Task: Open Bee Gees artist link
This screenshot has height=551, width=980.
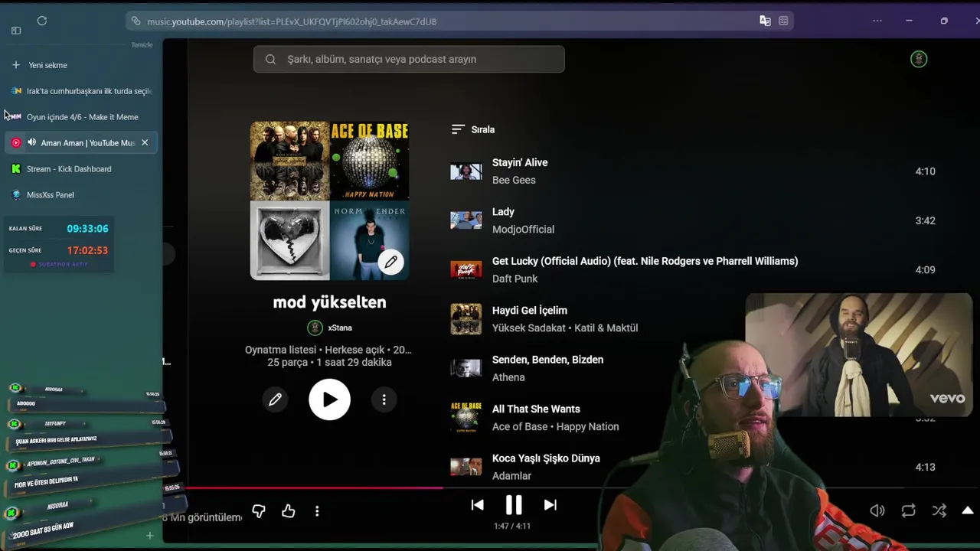Action: click(x=514, y=180)
